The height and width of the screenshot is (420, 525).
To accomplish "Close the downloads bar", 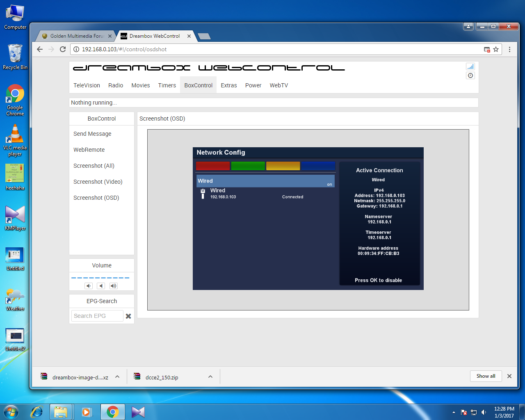I will click(509, 376).
